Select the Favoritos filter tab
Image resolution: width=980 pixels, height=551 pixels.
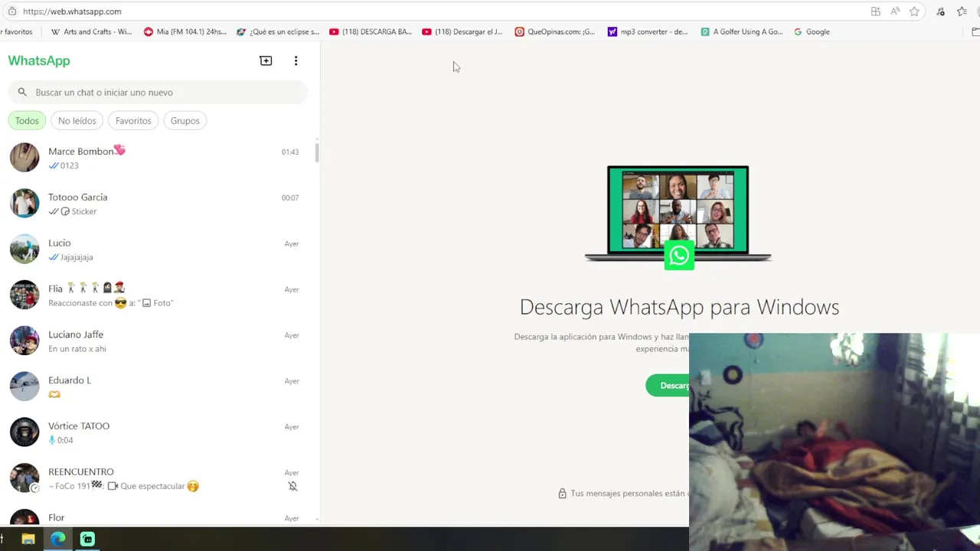[133, 120]
